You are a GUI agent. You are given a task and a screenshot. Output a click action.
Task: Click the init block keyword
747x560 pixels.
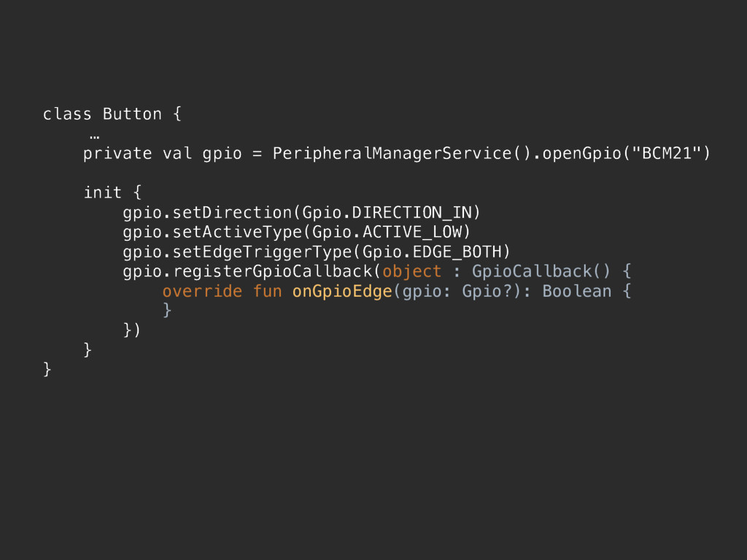coord(103,192)
